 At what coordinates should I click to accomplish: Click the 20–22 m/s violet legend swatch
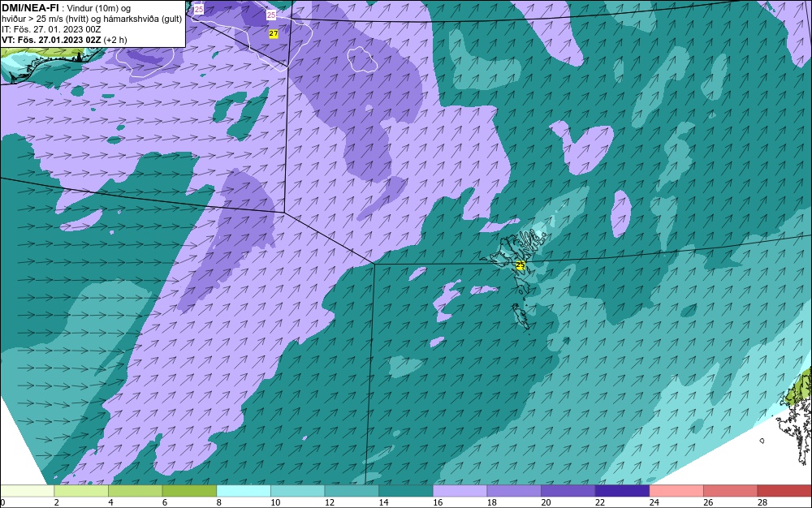(568, 490)
